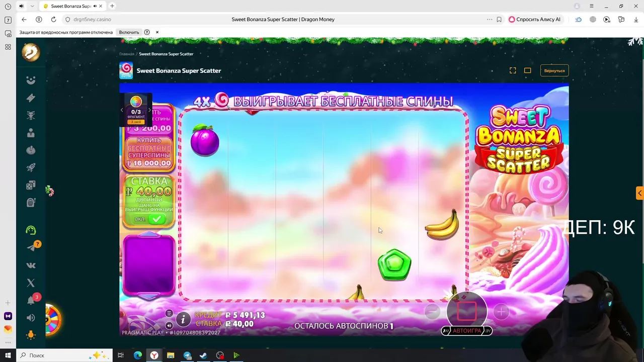This screenshot has width=644, height=362.
Task: Go to previous fragment widget arrow
Action: click(x=122, y=110)
